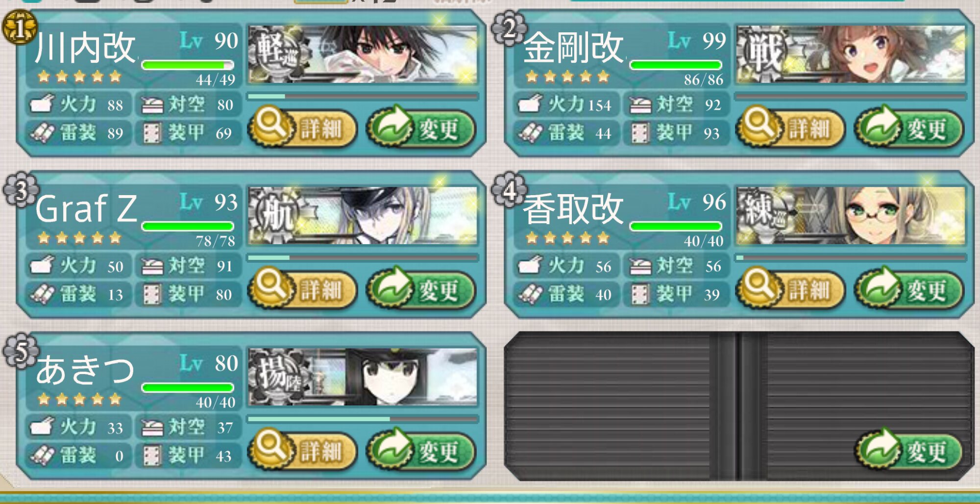Open details (詳細) for 川内改

[x=302, y=128]
